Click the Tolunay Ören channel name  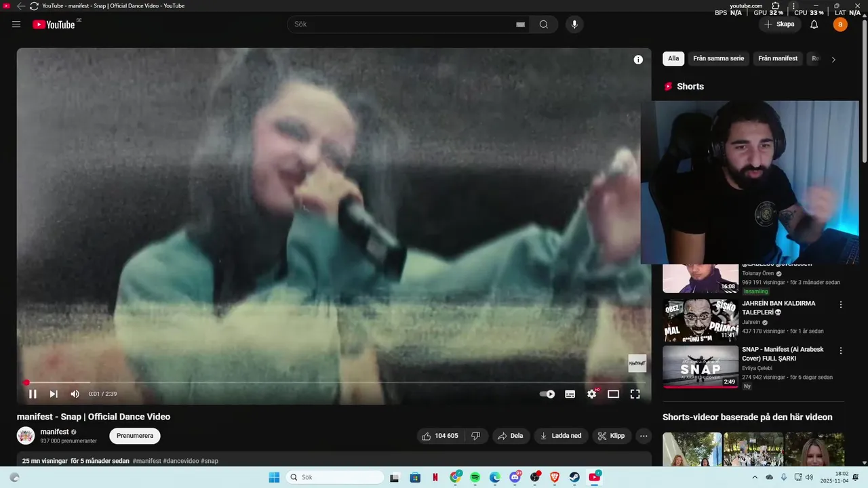point(757,273)
